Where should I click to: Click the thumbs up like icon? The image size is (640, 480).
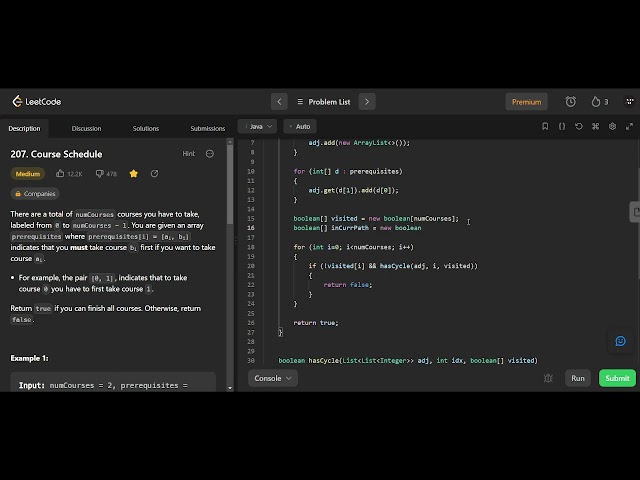(60, 173)
